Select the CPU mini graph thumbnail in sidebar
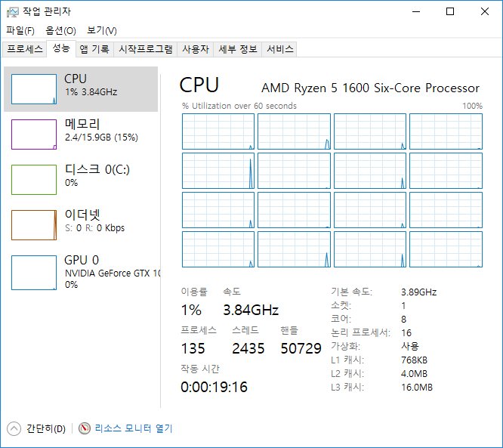503x448 pixels. 34,89
